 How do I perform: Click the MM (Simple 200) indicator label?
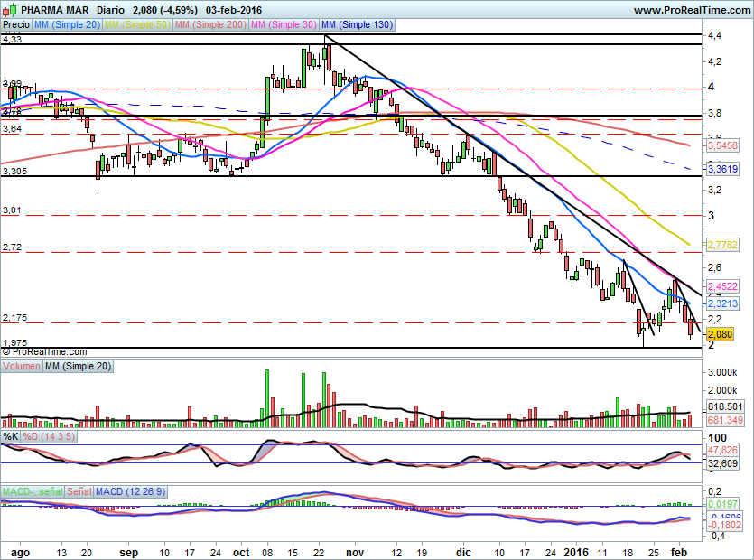point(211,25)
